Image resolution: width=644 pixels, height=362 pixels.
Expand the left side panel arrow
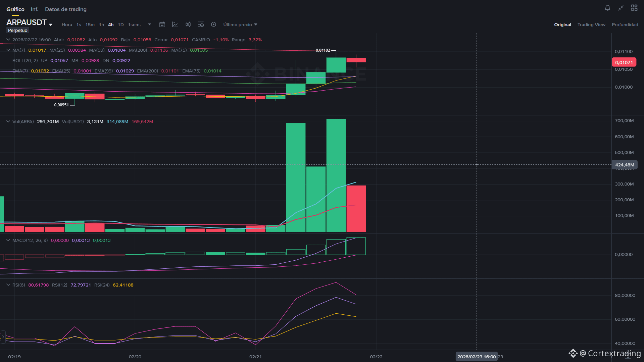point(3,337)
